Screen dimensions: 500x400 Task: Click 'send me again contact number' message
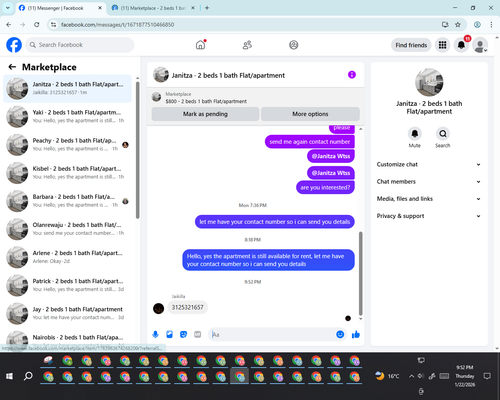coord(310,142)
